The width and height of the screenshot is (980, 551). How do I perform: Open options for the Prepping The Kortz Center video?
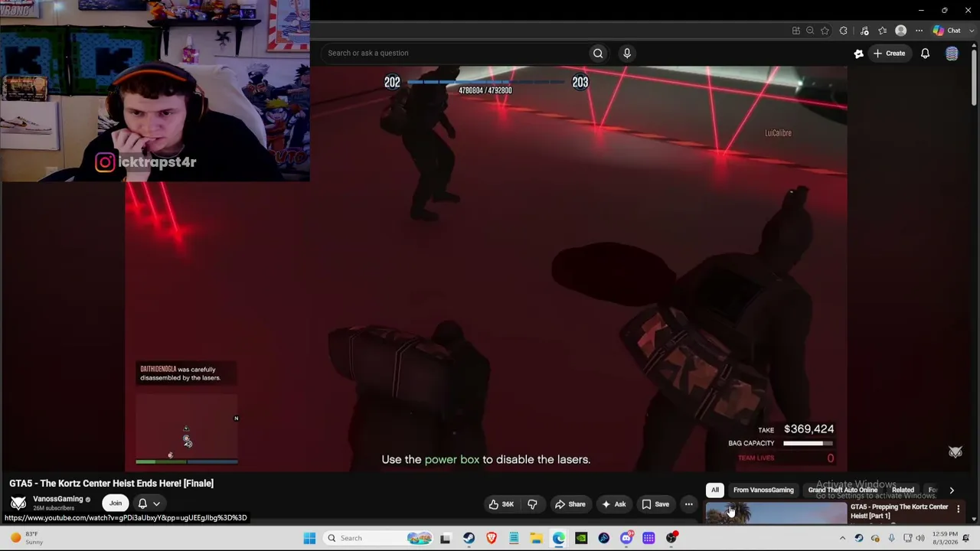pyautogui.click(x=958, y=509)
